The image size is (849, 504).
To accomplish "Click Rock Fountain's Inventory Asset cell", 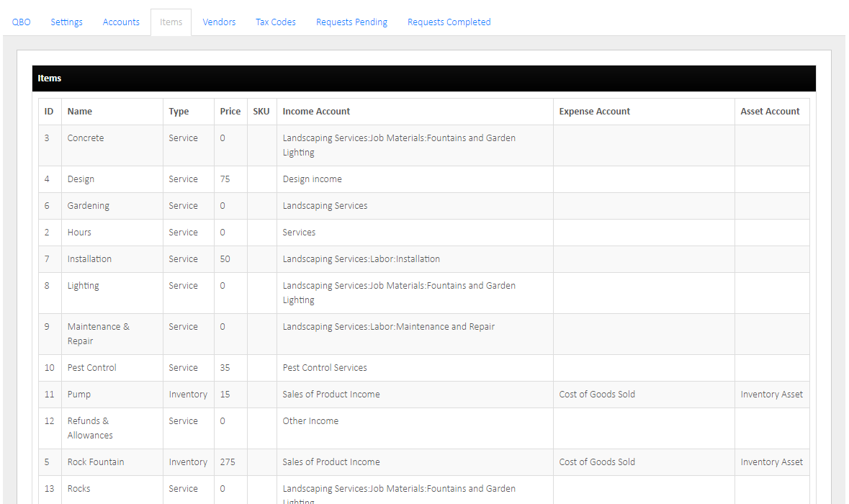I will point(771,462).
